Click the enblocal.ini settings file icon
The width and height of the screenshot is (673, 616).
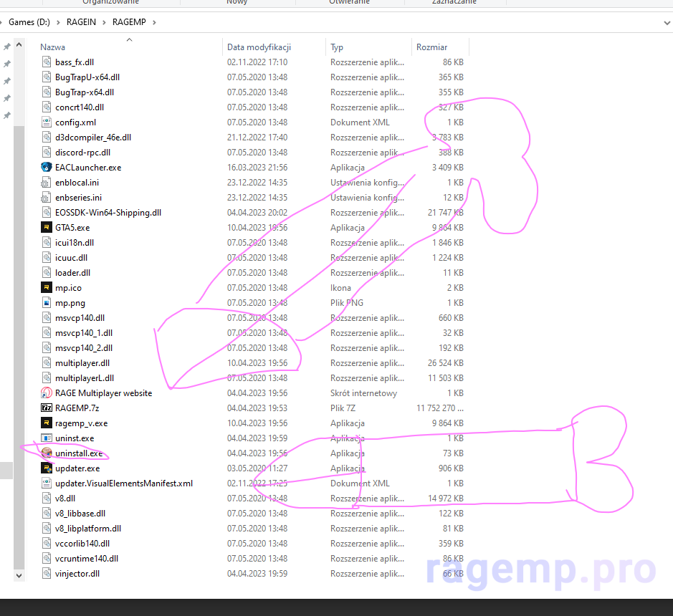tap(47, 183)
